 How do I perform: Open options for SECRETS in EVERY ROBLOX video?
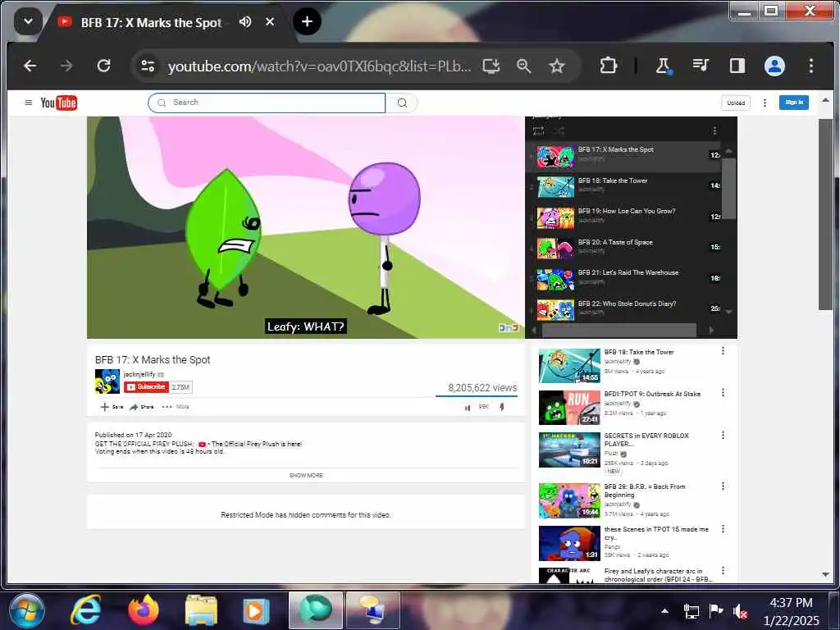(x=723, y=435)
